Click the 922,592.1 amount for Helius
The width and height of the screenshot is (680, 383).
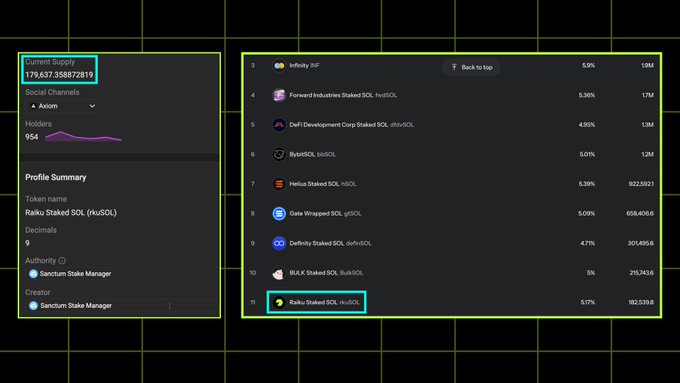(x=641, y=184)
